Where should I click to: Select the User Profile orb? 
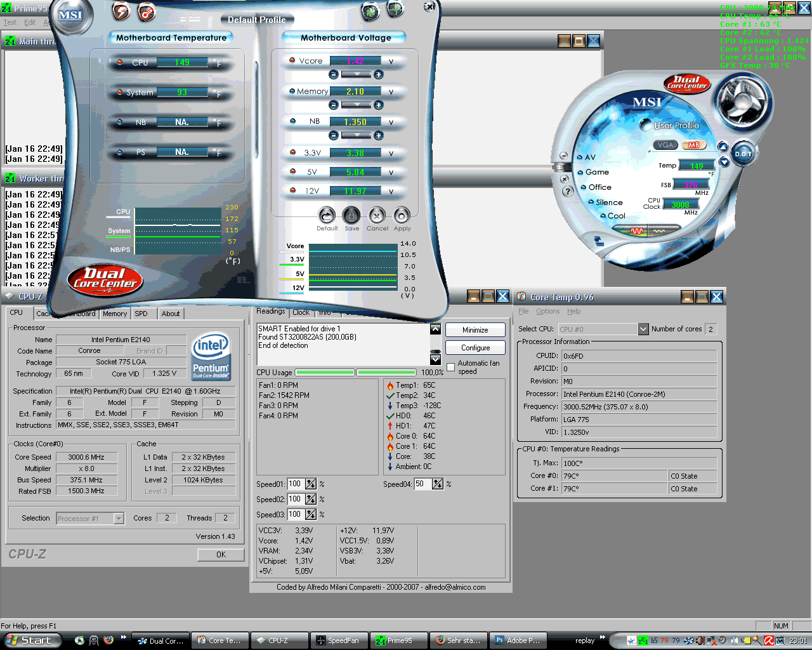point(645,124)
